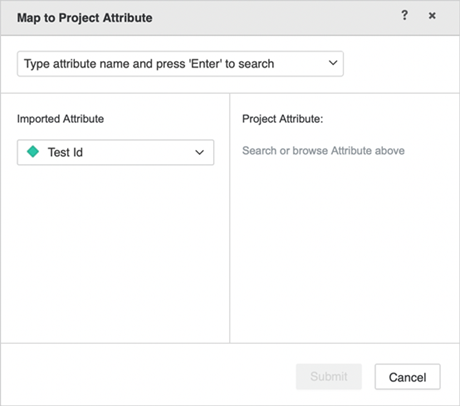Click empty space right of search combo box
The image size is (460, 406).
coord(400,64)
